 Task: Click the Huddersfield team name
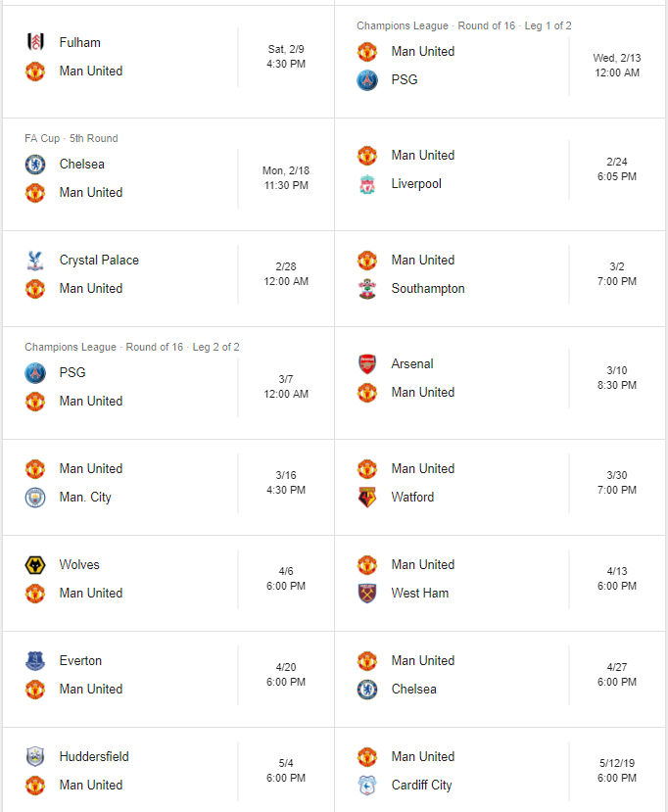click(x=94, y=756)
